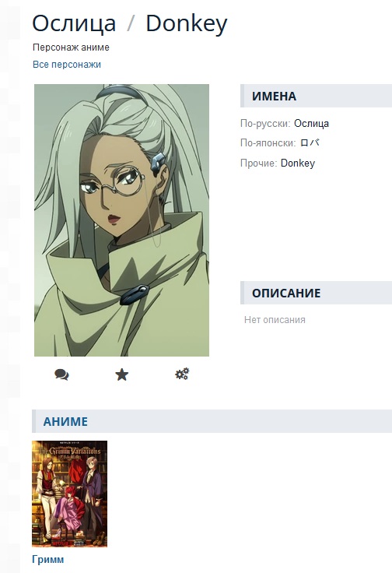
Task: Click the По-русски label
Action: pyautogui.click(x=265, y=124)
